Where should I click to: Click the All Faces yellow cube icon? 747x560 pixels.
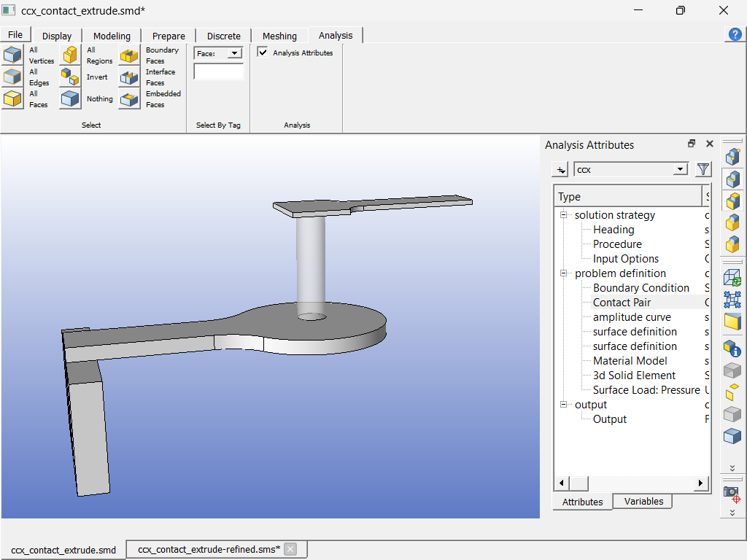tap(13, 98)
